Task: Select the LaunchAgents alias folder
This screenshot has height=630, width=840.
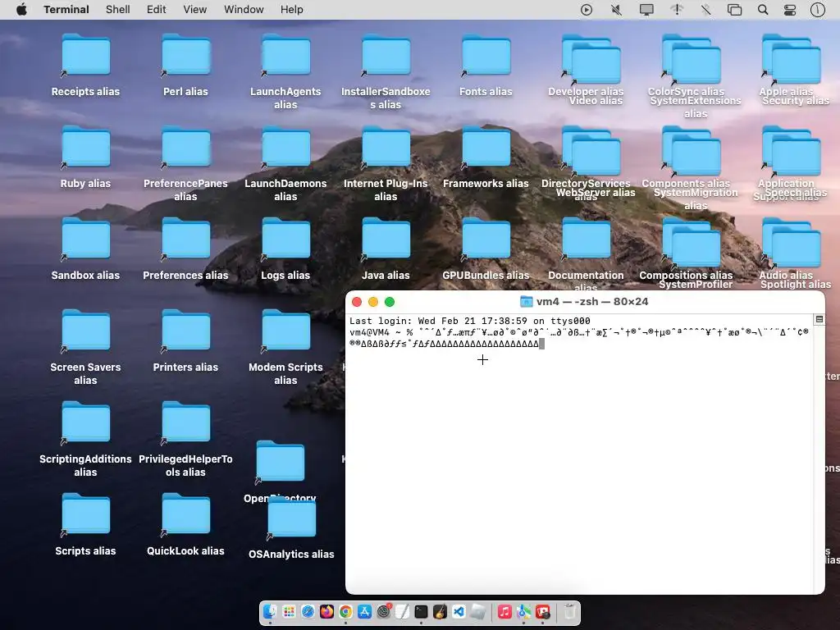Action: (x=286, y=55)
